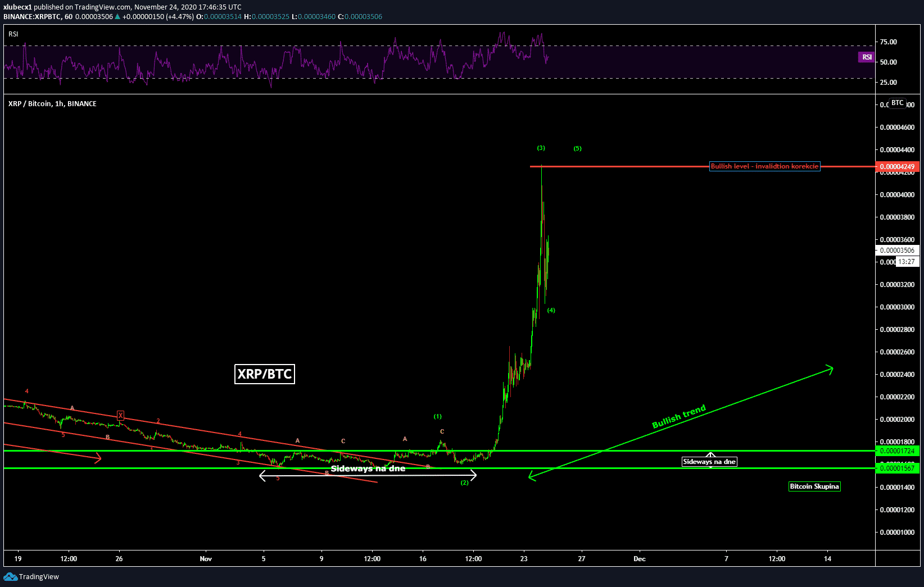Click the 'Bitcoin Skupina' boxed label
Screen dimensions: 924x587
(x=814, y=486)
